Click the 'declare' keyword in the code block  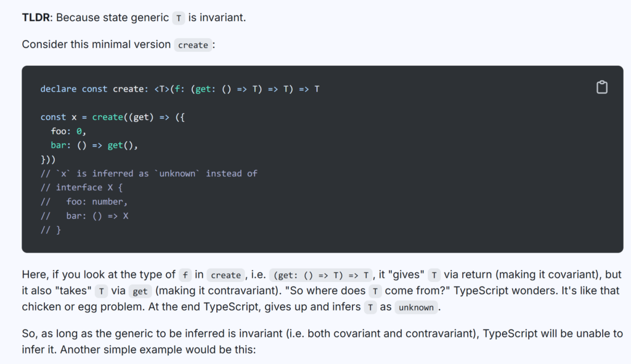click(59, 89)
